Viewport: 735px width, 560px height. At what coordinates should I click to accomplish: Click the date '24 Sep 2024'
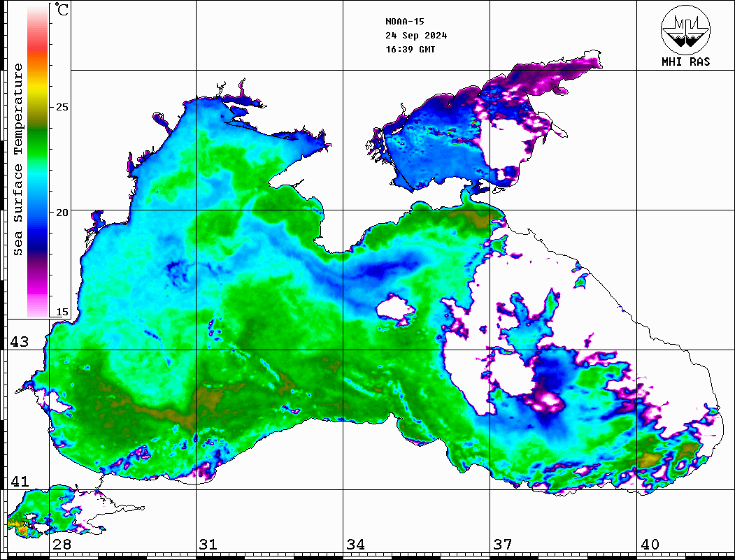click(x=416, y=36)
